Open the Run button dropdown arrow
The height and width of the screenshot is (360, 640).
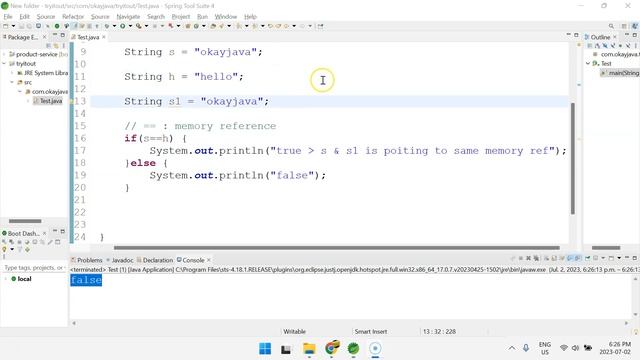pyautogui.click(x=130, y=26)
